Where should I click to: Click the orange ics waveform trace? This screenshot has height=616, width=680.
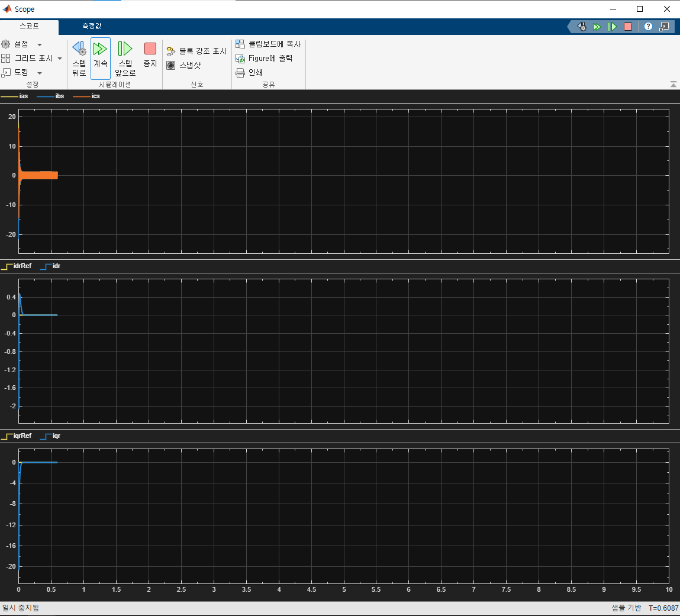pos(39,175)
